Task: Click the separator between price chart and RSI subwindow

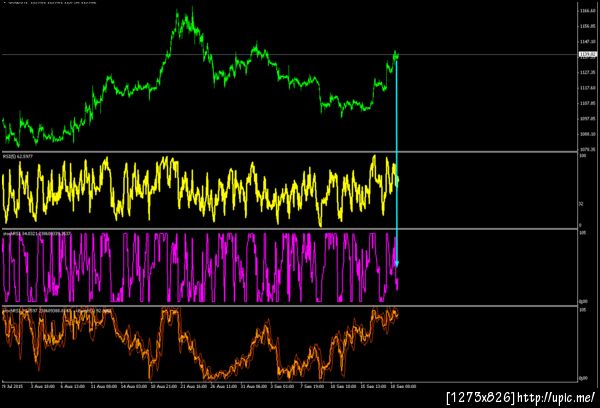Action: point(289,152)
